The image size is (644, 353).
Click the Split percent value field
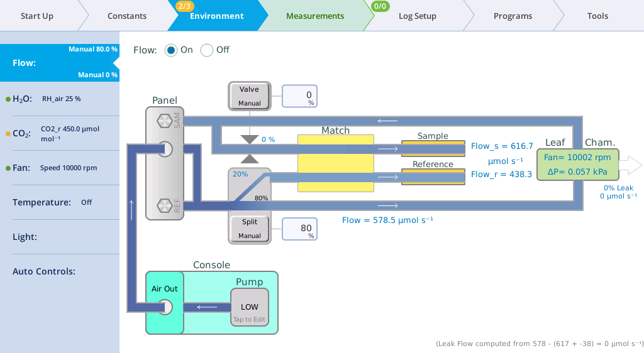click(x=300, y=229)
